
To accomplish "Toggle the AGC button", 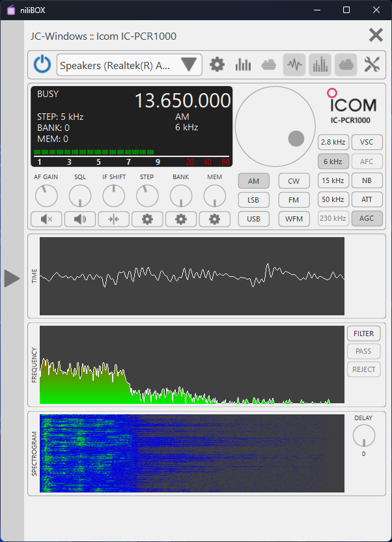I will (367, 218).
